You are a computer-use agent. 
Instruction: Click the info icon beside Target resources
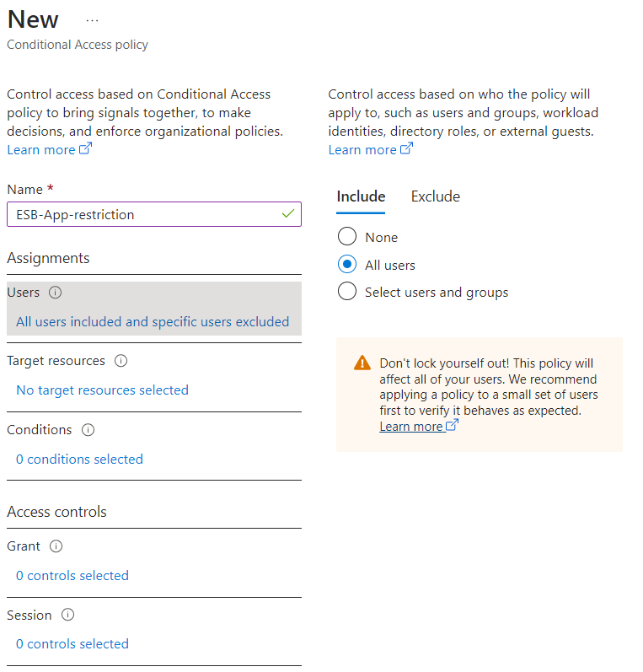(121, 361)
